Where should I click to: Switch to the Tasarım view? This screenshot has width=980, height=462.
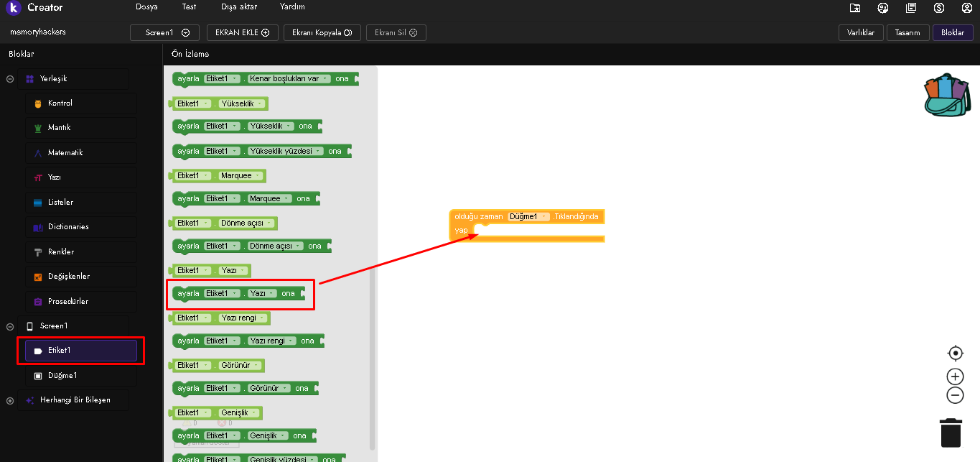[907, 32]
